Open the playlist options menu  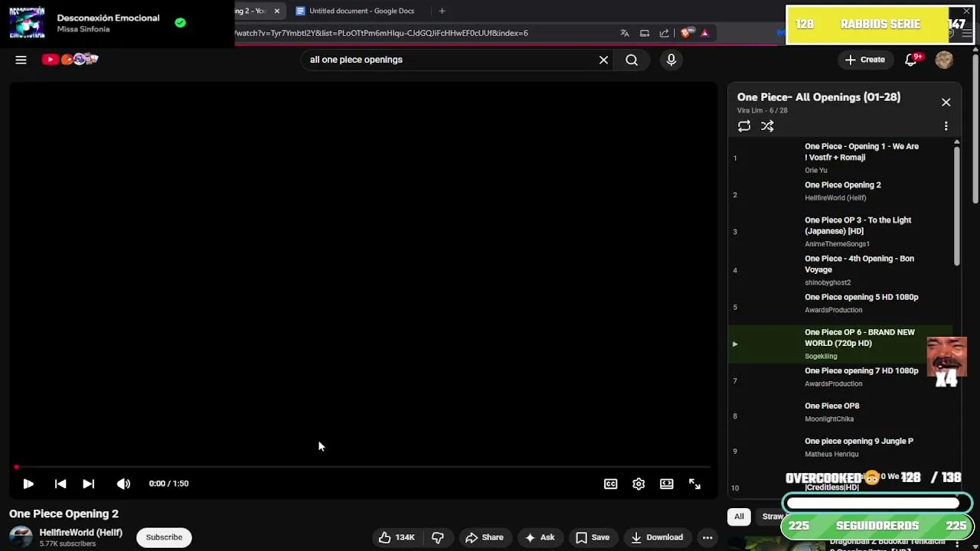tap(946, 126)
